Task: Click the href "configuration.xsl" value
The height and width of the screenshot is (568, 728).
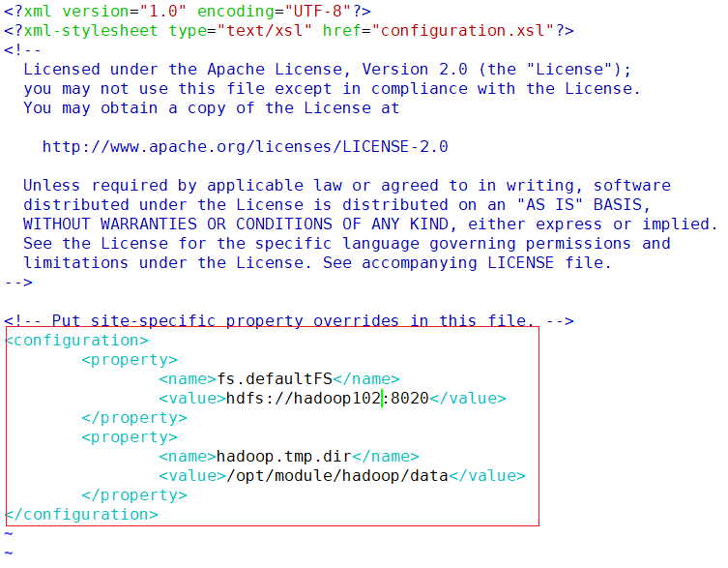Action: point(467,31)
